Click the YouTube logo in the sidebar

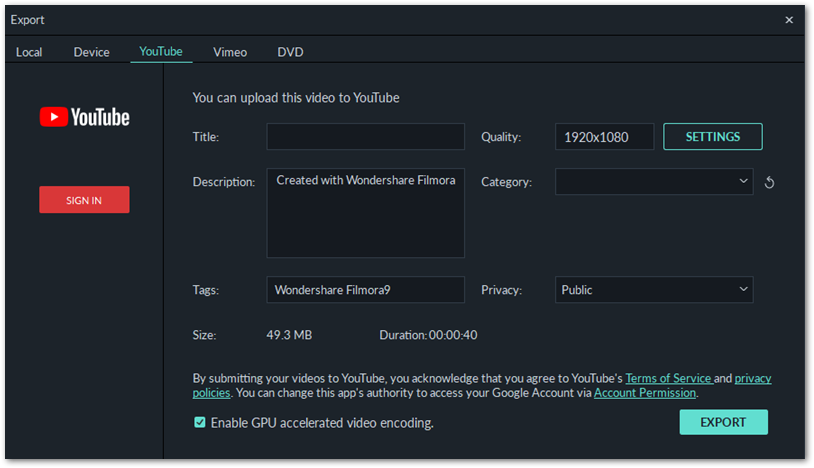click(85, 117)
